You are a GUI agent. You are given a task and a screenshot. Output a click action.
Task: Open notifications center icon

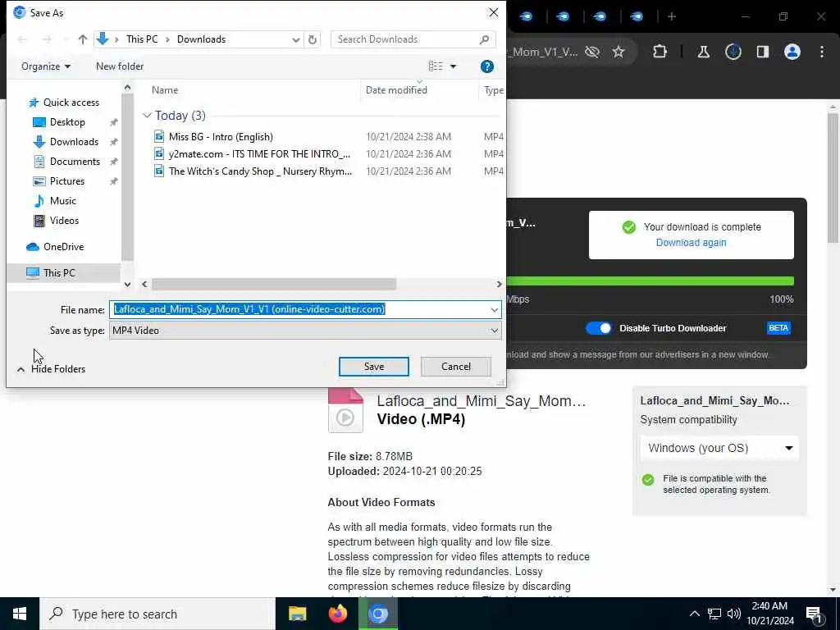coord(815,614)
